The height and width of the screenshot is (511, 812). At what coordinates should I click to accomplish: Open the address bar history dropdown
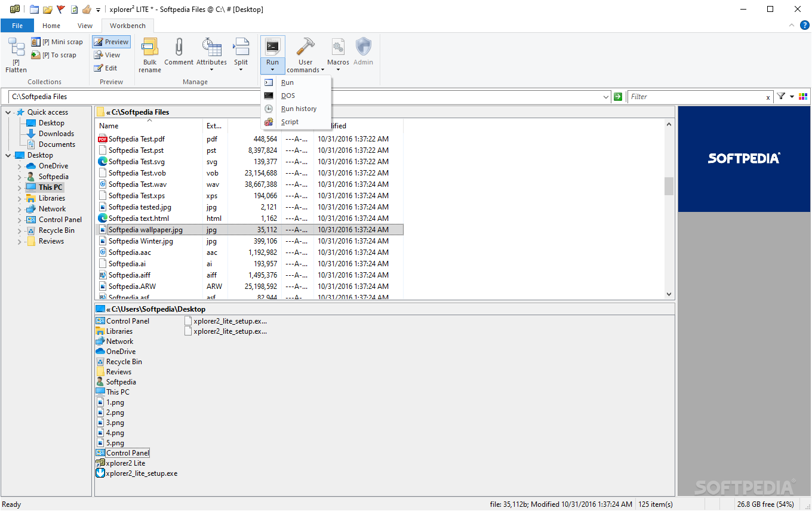tap(607, 97)
